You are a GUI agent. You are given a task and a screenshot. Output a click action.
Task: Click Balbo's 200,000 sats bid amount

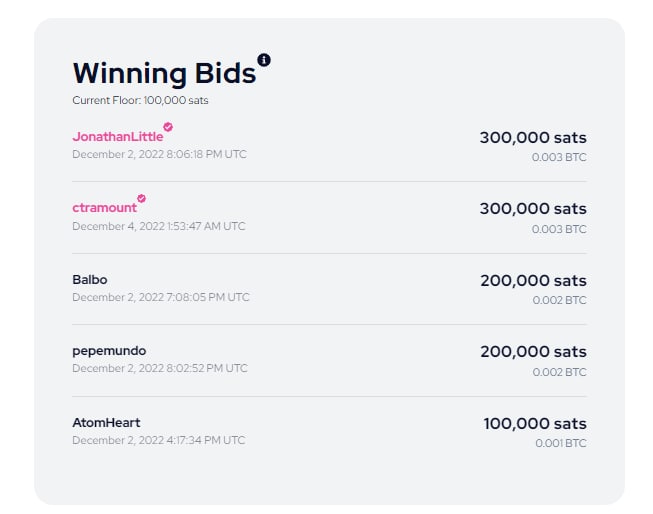[533, 281]
